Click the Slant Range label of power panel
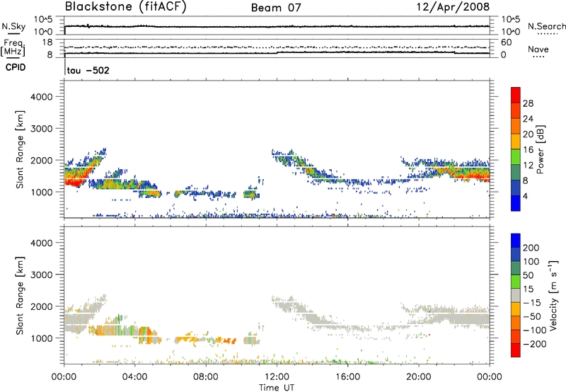The image size is (566, 392). coord(20,149)
